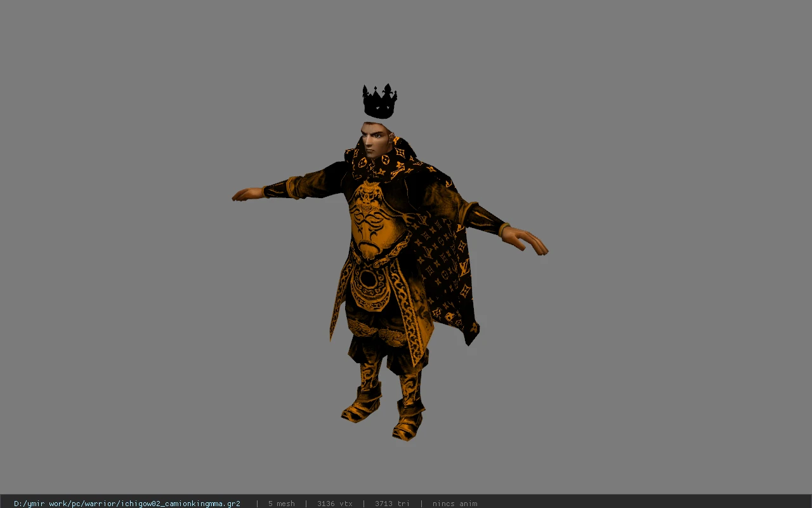Click the "nincs anim" status text
Image resolution: width=812 pixels, height=508 pixels.
(x=455, y=504)
